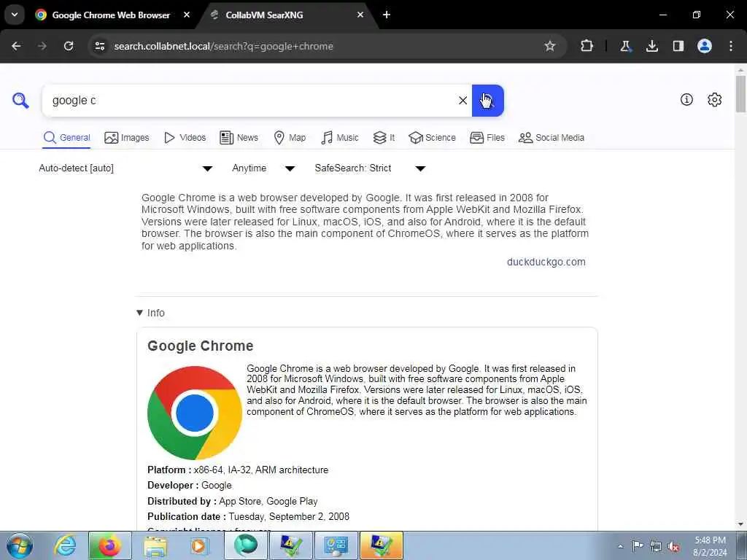Image resolution: width=747 pixels, height=560 pixels.
Task: Open a new browser tab
Action: [387, 15]
